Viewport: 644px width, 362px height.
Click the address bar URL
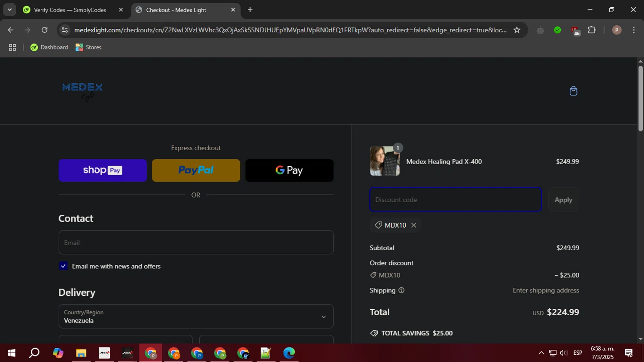(290, 30)
